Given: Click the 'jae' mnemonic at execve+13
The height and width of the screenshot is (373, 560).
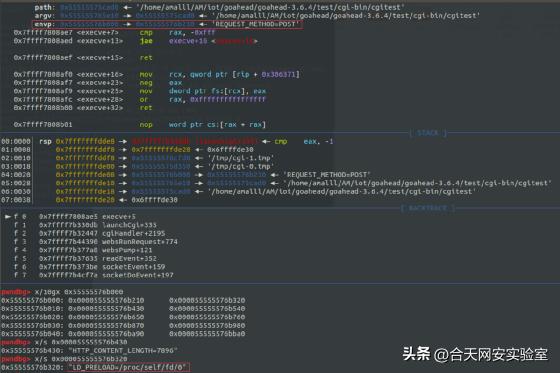Looking at the screenshot, I should [x=146, y=41].
